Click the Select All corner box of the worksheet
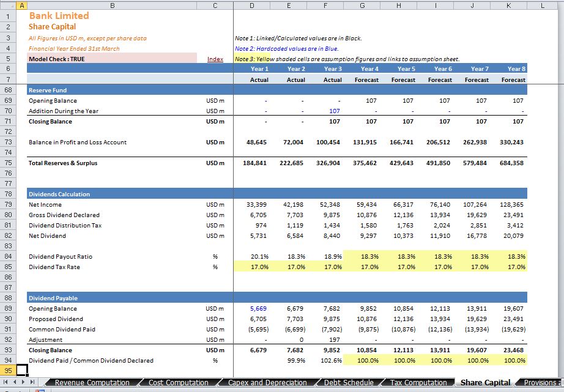Image resolution: width=564 pixels, height=392 pixels. click(x=8, y=6)
